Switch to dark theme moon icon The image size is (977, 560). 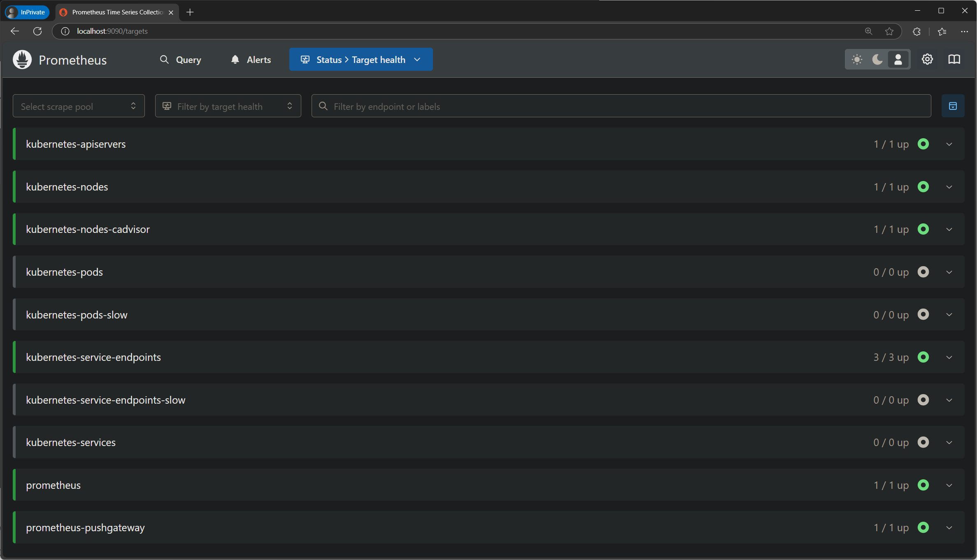pos(877,60)
